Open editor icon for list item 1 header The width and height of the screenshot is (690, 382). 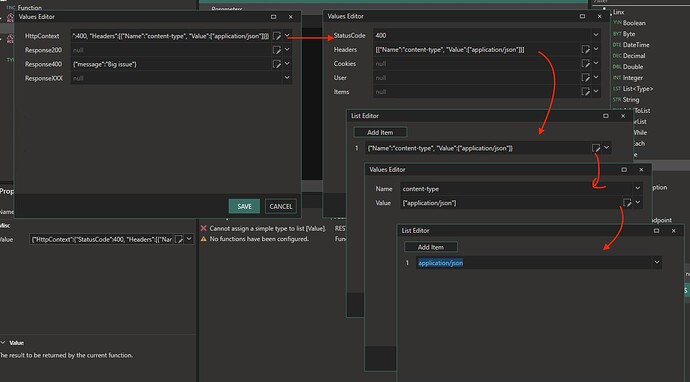596,148
